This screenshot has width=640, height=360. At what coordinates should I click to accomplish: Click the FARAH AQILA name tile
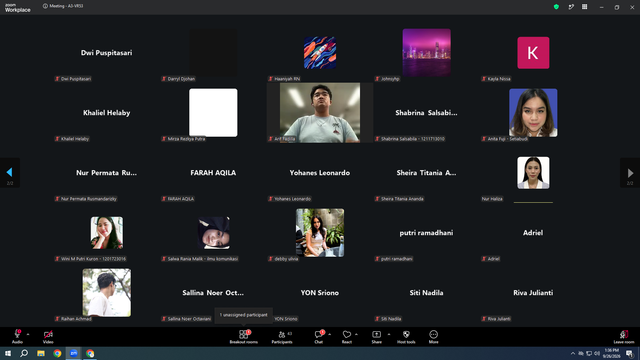tap(213, 173)
